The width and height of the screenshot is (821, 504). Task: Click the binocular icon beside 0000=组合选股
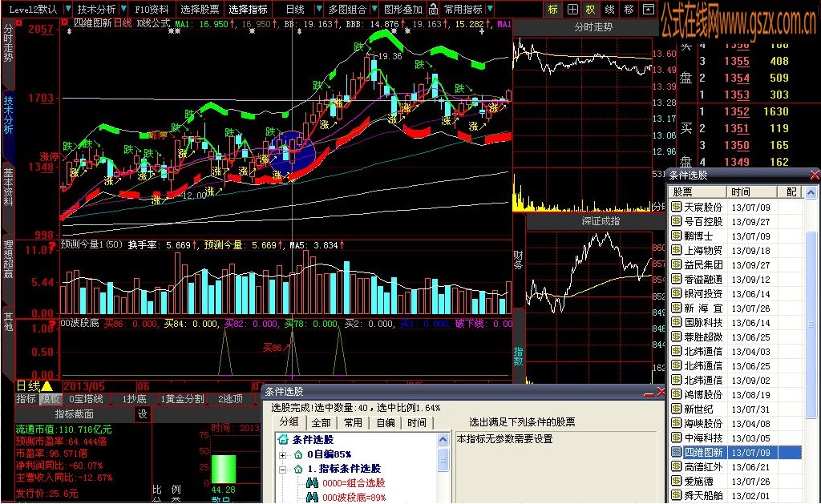312,482
